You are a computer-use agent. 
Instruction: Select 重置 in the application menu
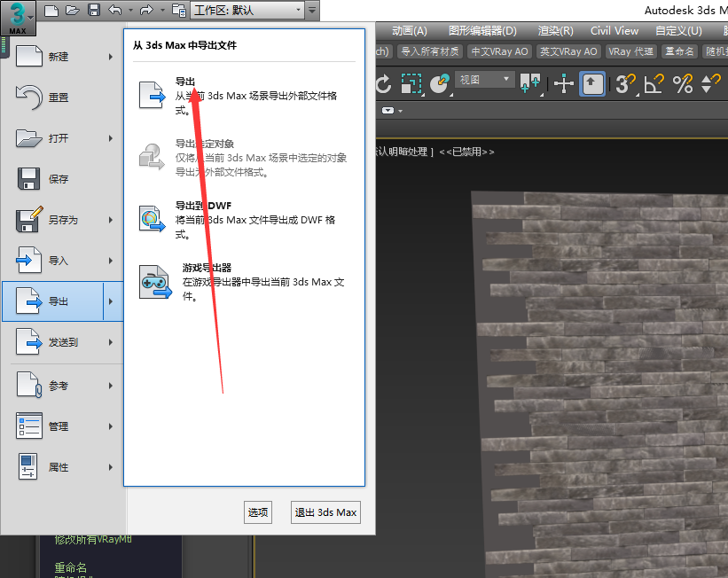click(63, 98)
